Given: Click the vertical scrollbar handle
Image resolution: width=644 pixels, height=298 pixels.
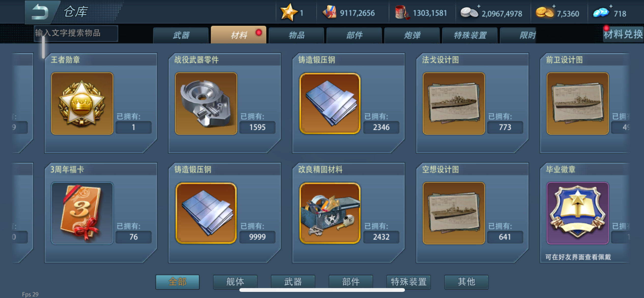Looking at the screenshot, I should (43, 47).
